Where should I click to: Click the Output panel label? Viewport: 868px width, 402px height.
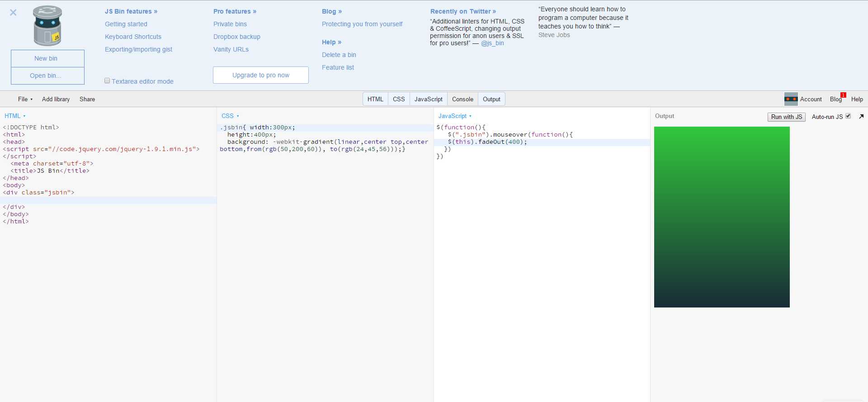point(664,116)
